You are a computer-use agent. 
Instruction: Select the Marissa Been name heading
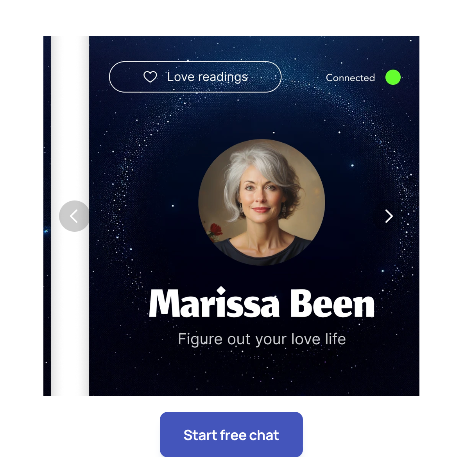[x=262, y=303]
